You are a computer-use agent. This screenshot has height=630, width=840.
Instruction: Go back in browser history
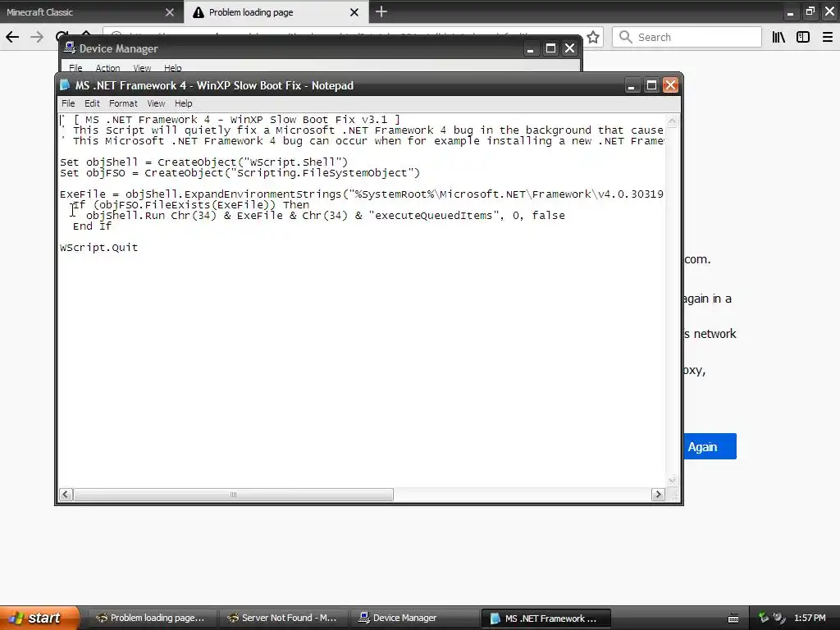click(12, 37)
